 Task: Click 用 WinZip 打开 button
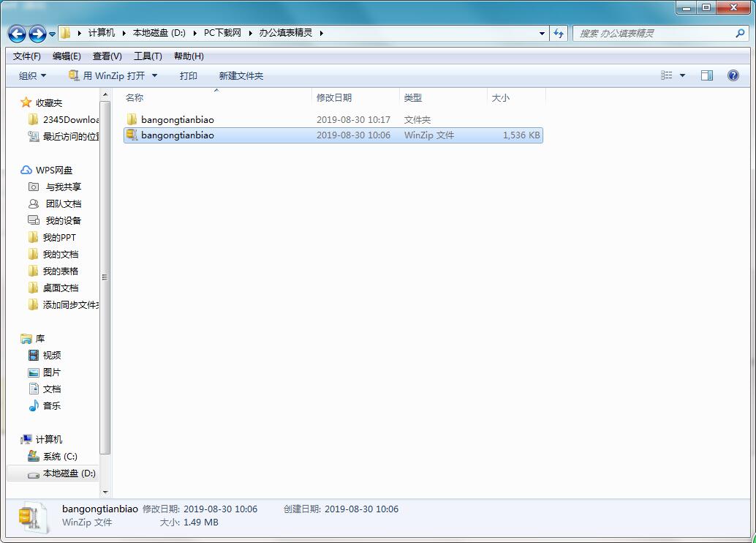107,76
